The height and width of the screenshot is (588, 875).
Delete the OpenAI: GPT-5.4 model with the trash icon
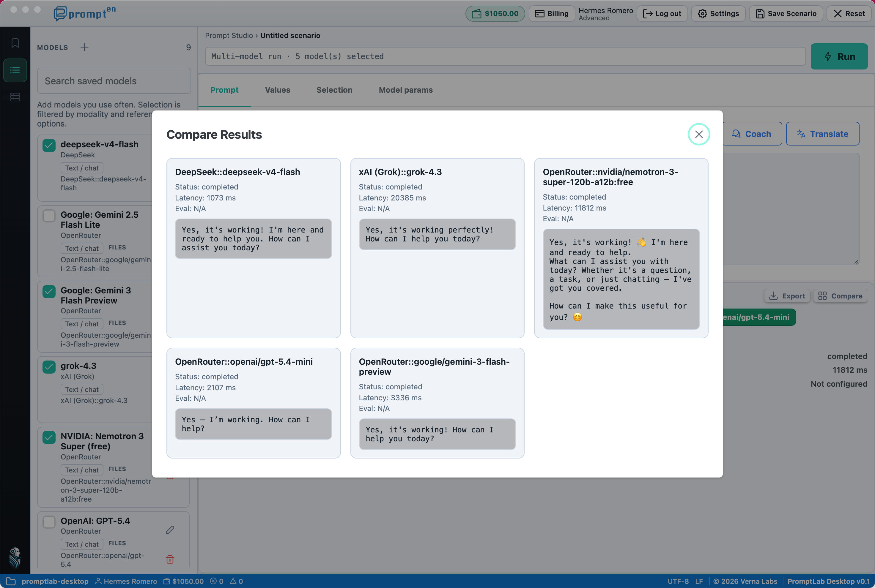click(x=170, y=559)
